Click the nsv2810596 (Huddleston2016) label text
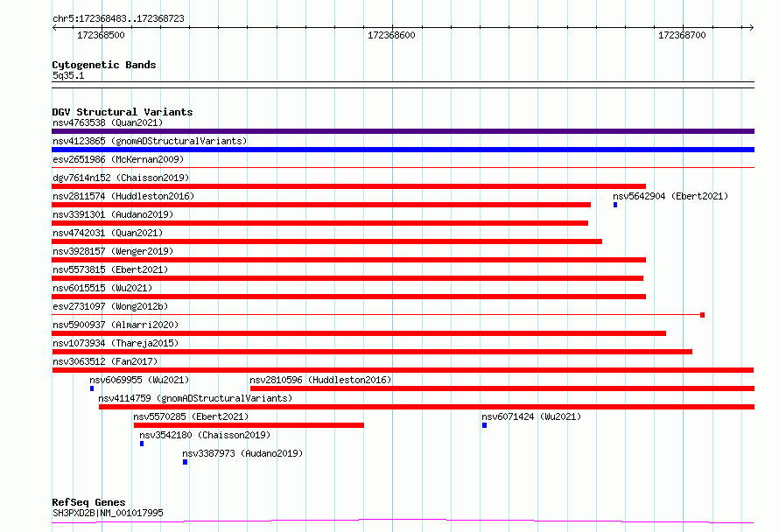Viewport: 779px width, 532px height. (x=320, y=380)
